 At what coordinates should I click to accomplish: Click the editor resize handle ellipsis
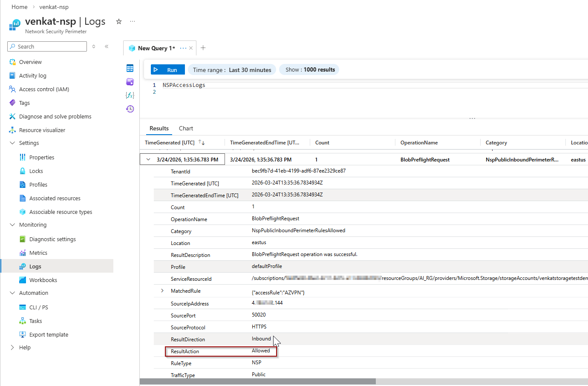point(472,118)
